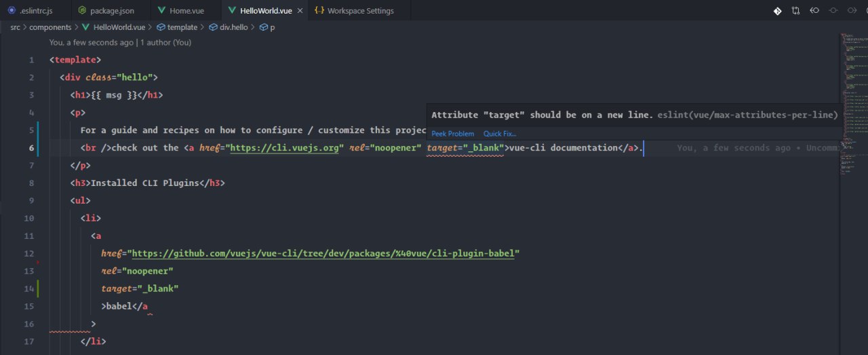
Task: Click the underlined target="_blank" on line 6
Action: coord(465,148)
